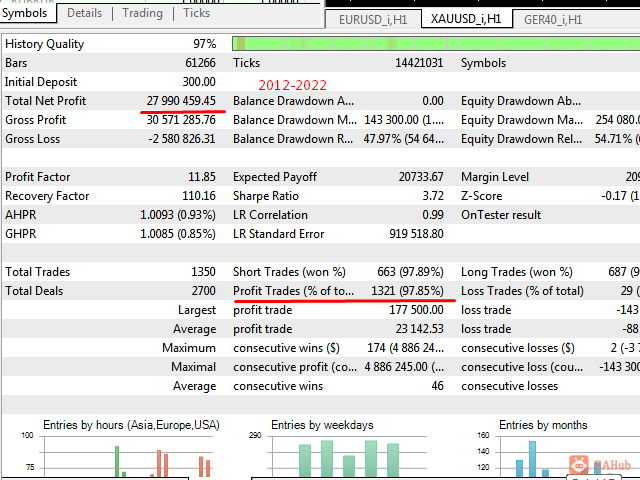Click the History Quality green progress bar
Screen dimensions: 640x480
click(436, 44)
